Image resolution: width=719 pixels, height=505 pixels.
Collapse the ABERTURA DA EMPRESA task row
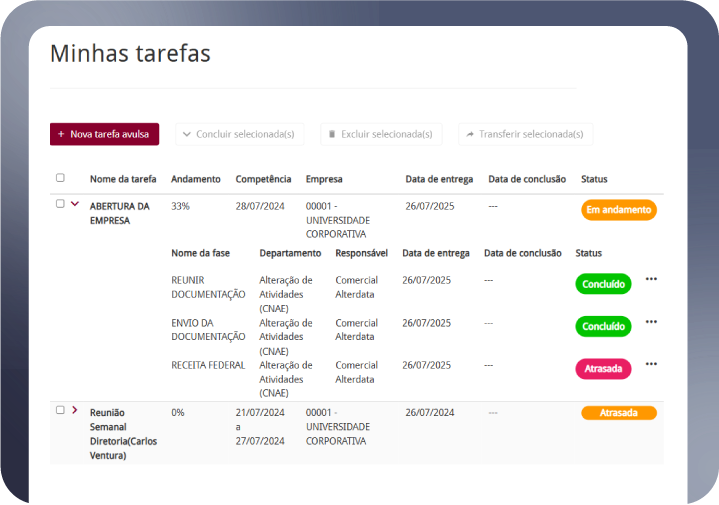[75, 204]
